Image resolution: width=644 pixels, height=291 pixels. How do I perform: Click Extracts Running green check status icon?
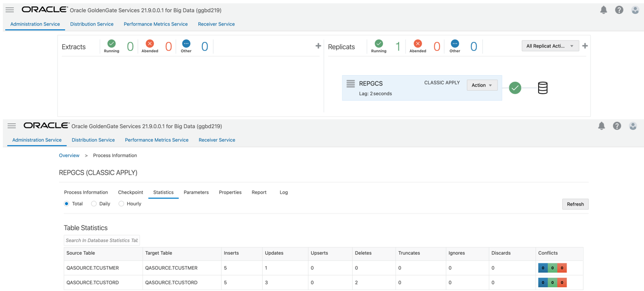pyautogui.click(x=111, y=43)
